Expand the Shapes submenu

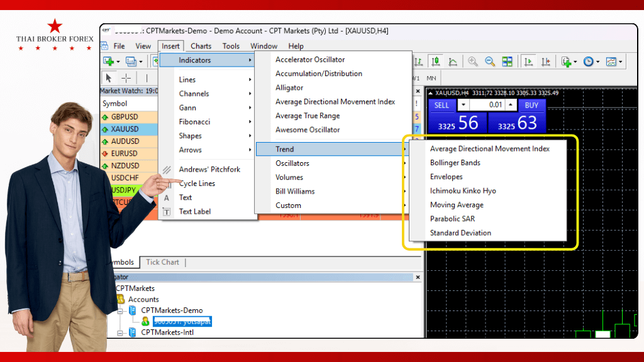click(206, 136)
